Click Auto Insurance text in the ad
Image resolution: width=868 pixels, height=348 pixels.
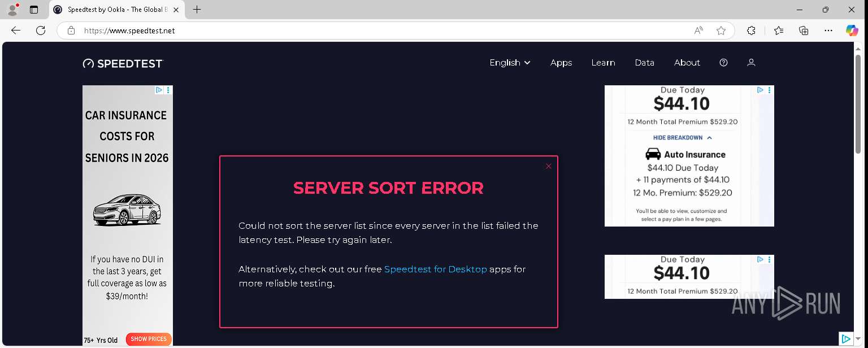(x=695, y=154)
